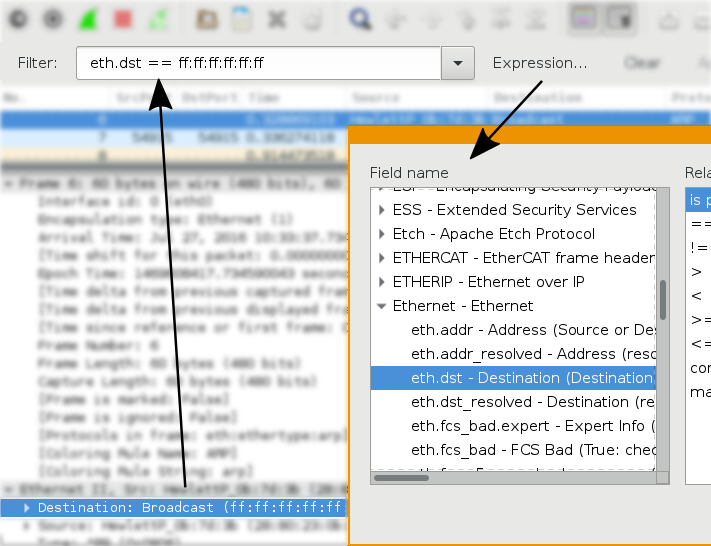The image size is (711, 546).
Task: Select eth.addr_resolved field
Action: point(513,354)
